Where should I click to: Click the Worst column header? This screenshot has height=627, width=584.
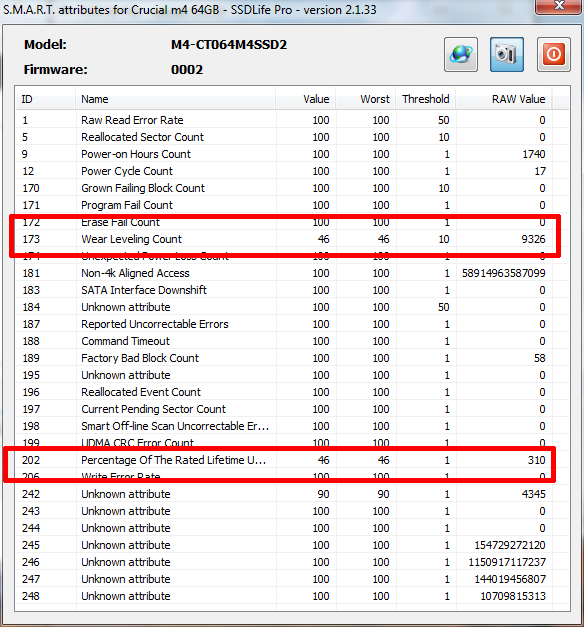pos(366,99)
